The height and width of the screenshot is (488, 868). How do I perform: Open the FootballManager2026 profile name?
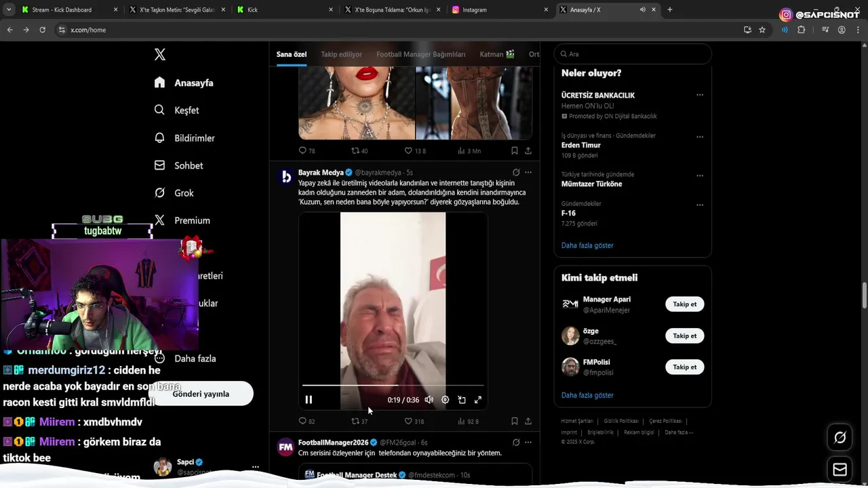(333, 442)
